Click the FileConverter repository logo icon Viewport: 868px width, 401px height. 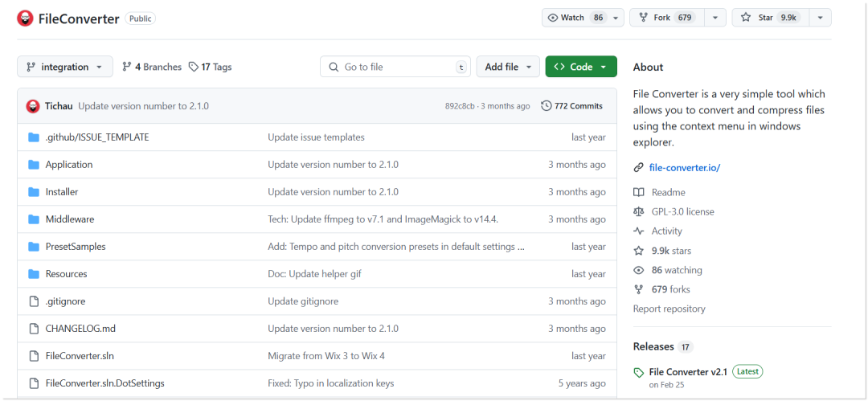(x=25, y=18)
